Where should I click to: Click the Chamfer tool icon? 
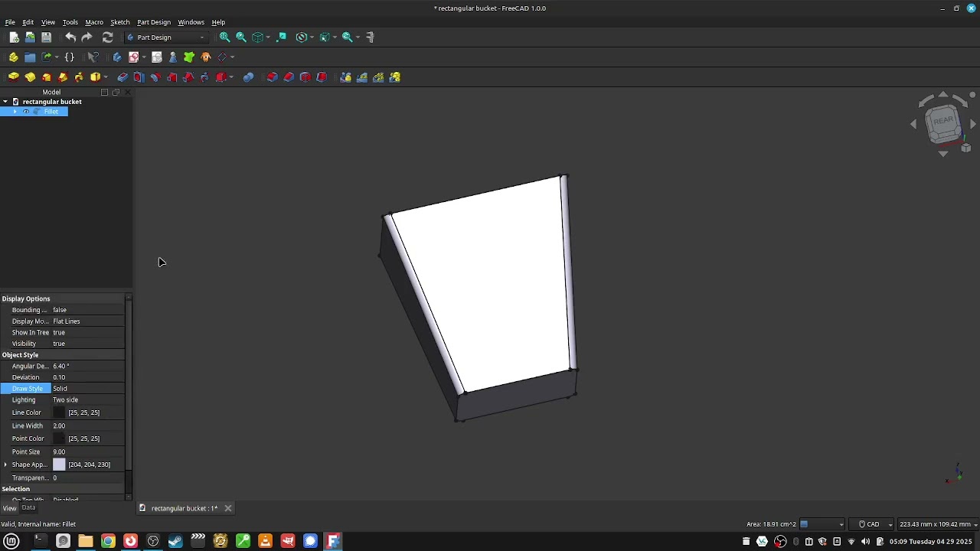289,77
